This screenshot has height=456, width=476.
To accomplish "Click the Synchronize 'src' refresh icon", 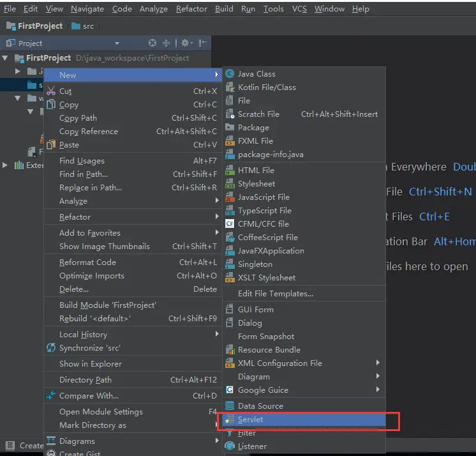I will 51,347.
